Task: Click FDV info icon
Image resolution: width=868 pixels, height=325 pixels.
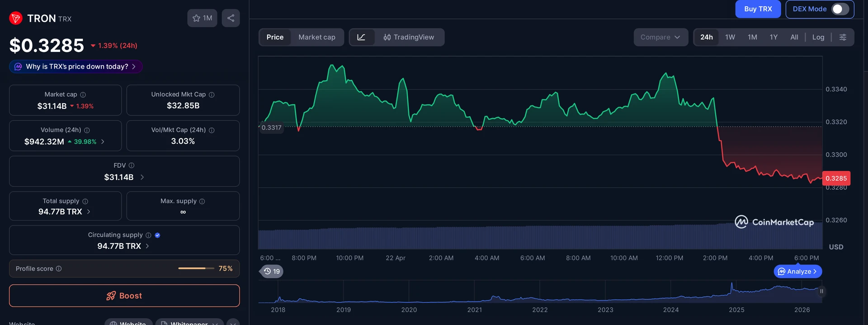Action: [x=132, y=165]
